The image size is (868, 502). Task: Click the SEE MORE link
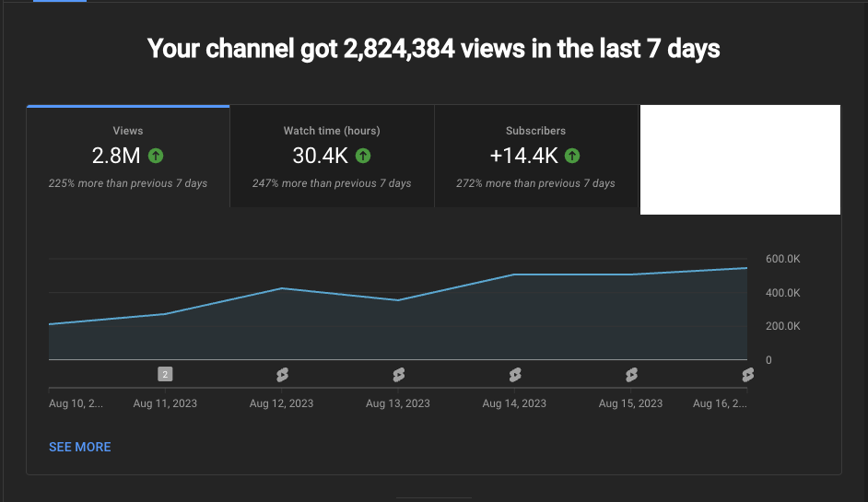tap(80, 447)
